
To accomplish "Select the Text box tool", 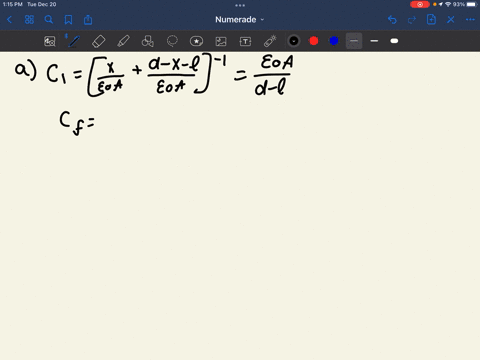I will (245, 41).
